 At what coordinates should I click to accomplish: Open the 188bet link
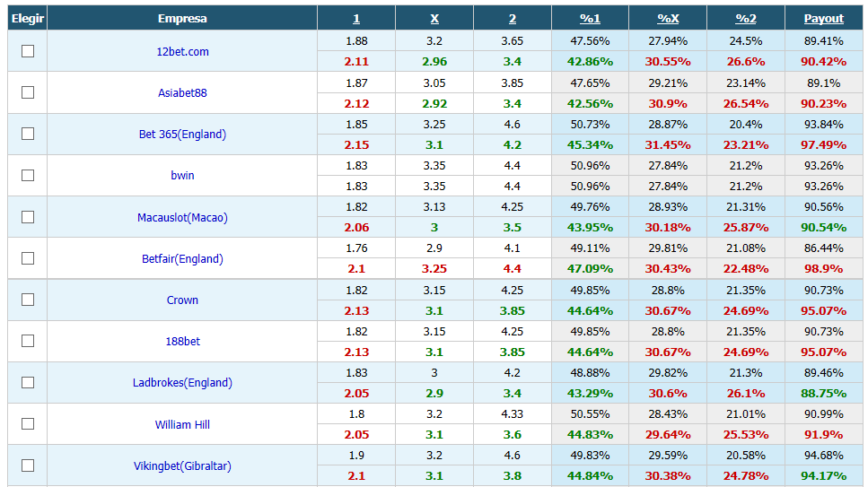click(x=183, y=342)
